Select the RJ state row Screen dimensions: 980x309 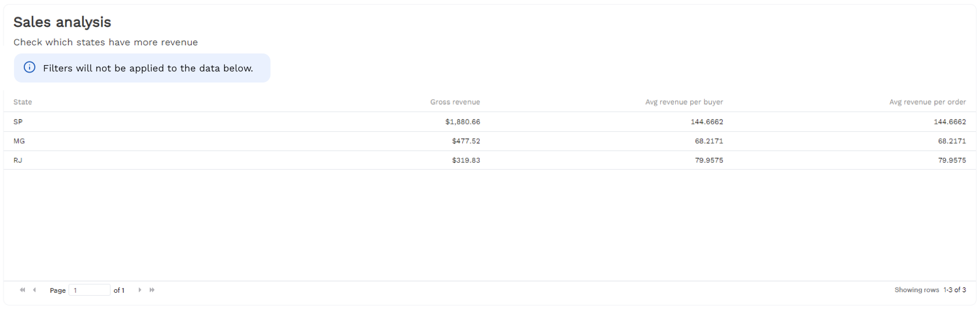[x=489, y=160]
